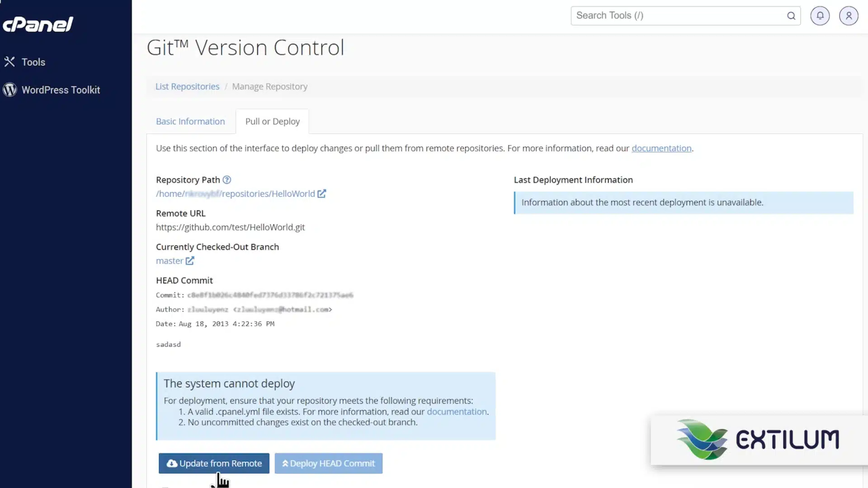Select the Pull or Deploy tab
This screenshot has width=868, height=488.
coord(272,122)
